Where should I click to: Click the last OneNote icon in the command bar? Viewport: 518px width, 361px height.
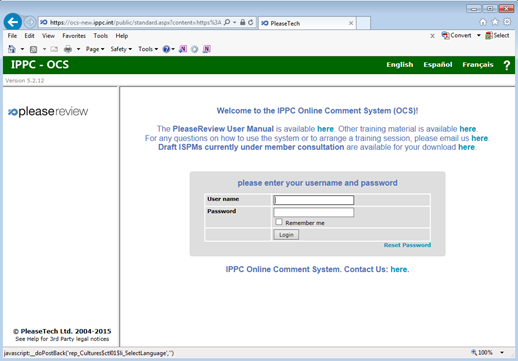click(x=207, y=49)
